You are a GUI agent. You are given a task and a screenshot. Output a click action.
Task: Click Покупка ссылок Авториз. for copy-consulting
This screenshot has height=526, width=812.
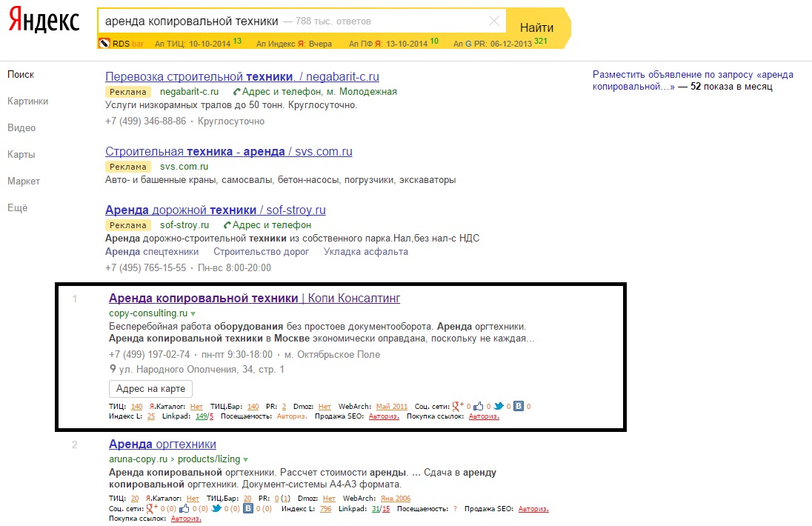[x=484, y=416]
